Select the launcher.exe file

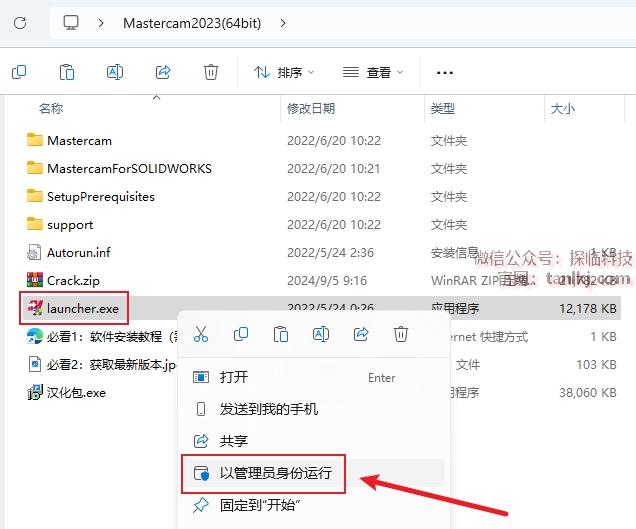83,309
